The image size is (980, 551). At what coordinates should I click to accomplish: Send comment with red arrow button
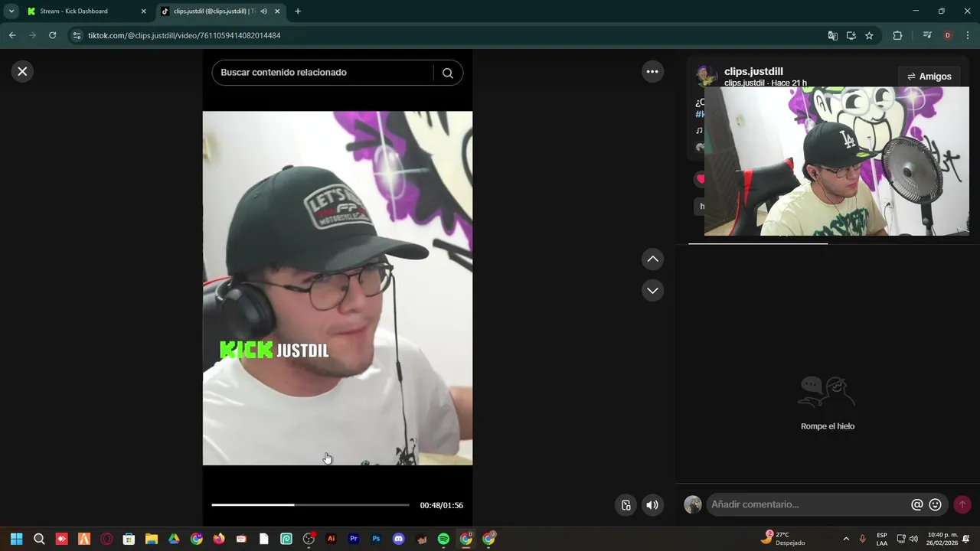point(962,504)
